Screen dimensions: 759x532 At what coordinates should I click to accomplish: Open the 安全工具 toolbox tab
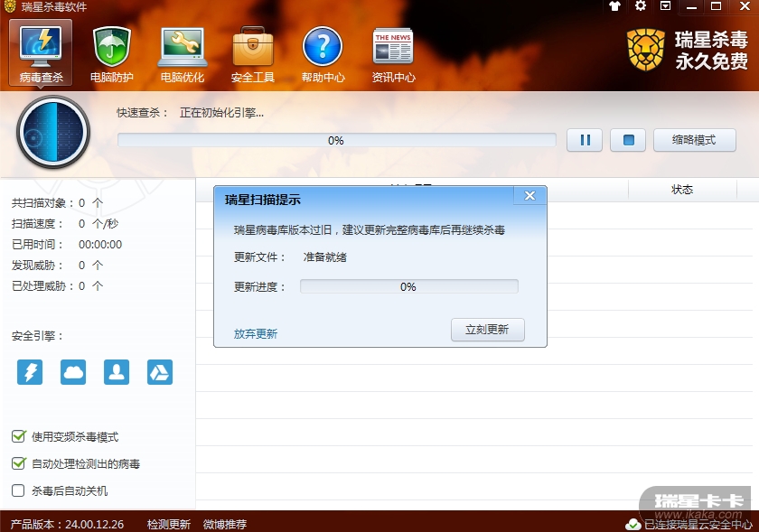253,52
